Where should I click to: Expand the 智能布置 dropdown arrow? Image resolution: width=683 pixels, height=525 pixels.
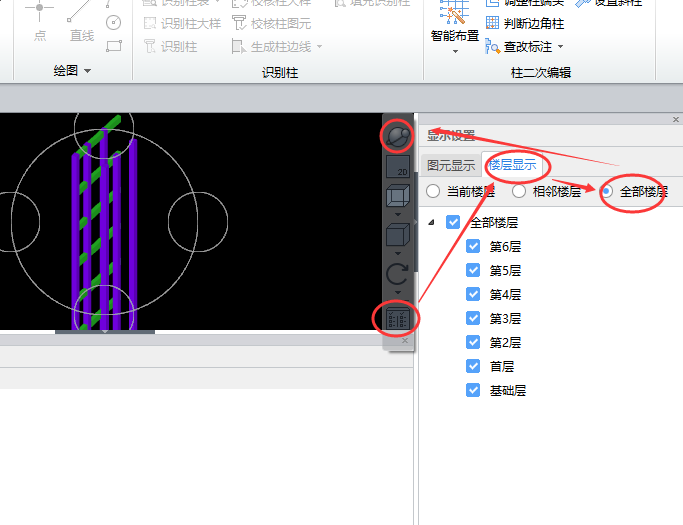tap(455, 51)
